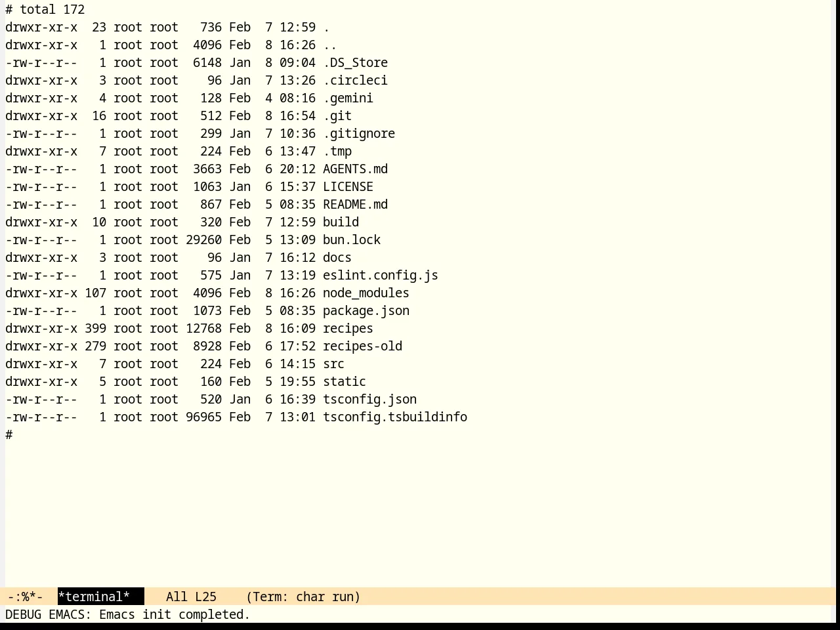Click the *terminal* buffer name in mode line
This screenshot has height=630, width=840.
click(x=94, y=597)
